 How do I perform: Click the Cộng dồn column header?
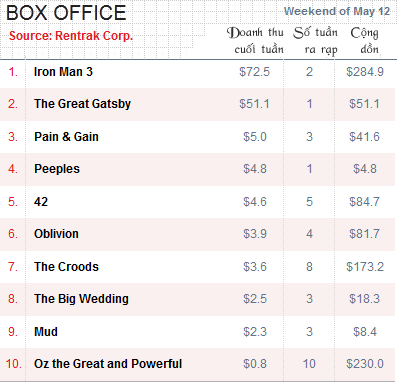pyautogui.click(x=365, y=41)
